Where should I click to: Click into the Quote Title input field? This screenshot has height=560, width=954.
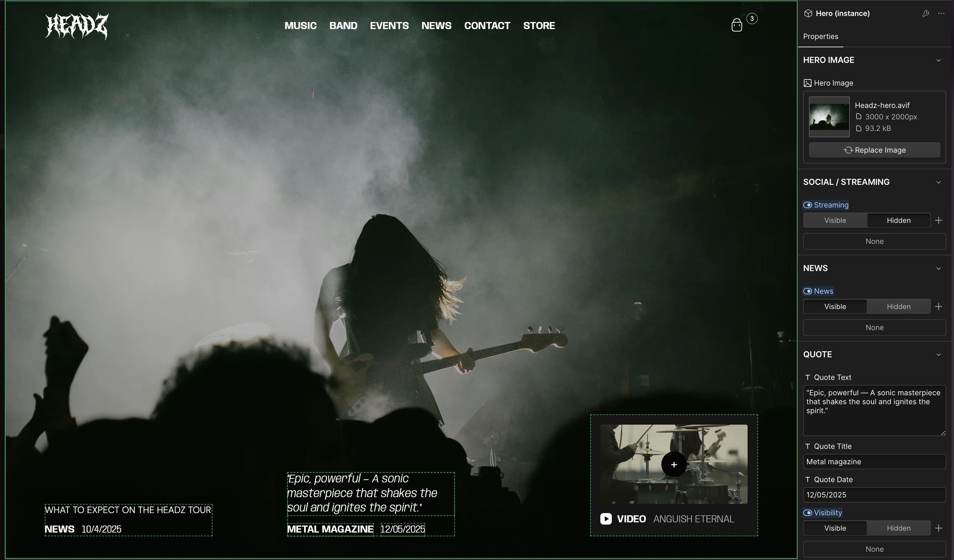(x=874, y=462)
